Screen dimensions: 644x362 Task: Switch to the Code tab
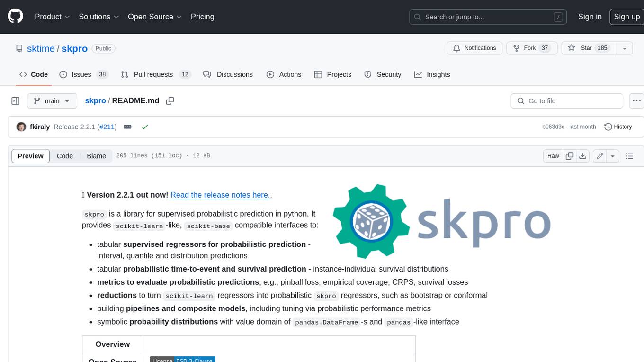[34, 74]
